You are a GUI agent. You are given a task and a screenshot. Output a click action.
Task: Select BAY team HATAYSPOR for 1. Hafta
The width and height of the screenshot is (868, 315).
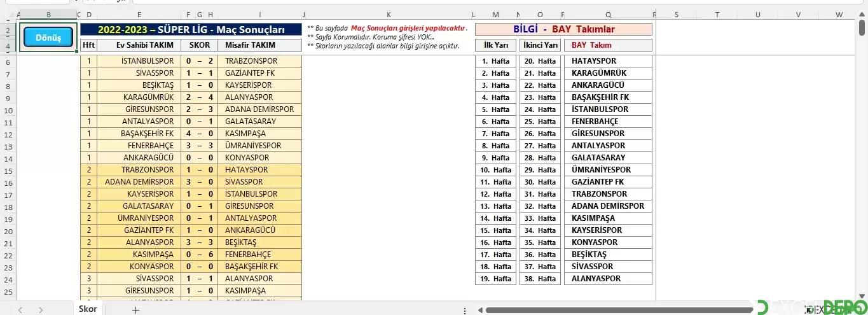(608, 61)
